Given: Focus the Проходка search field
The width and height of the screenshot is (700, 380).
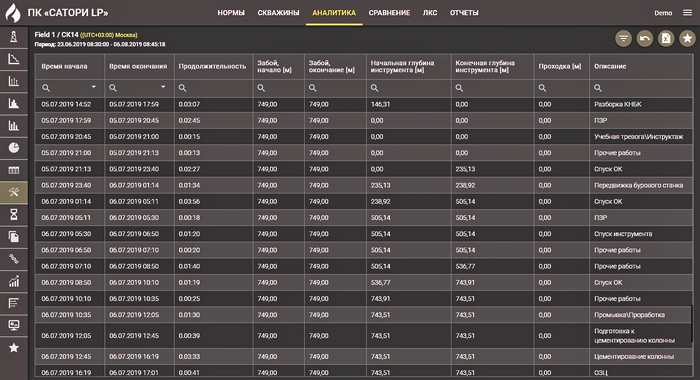Looking at the screenshot, I should 561,88.
